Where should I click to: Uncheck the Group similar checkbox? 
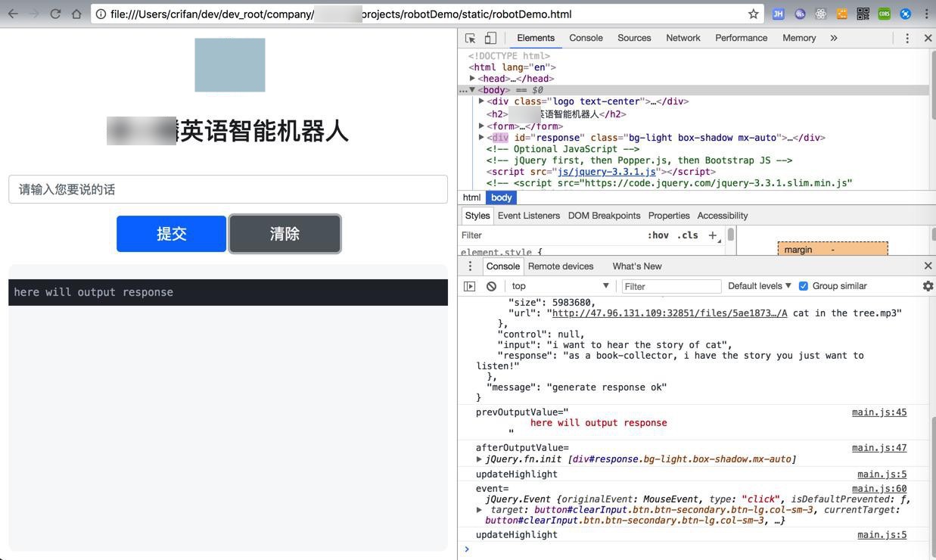point(804,286)
